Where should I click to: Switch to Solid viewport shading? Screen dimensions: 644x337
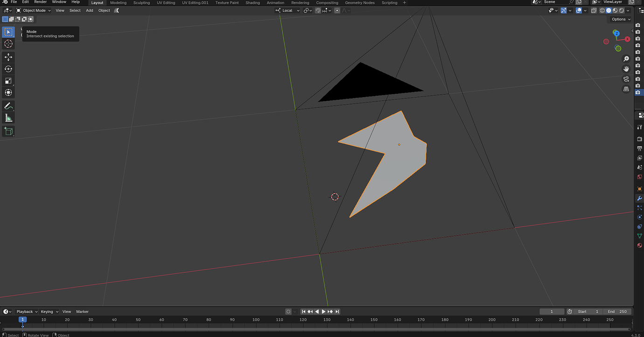tap(609, 10)
